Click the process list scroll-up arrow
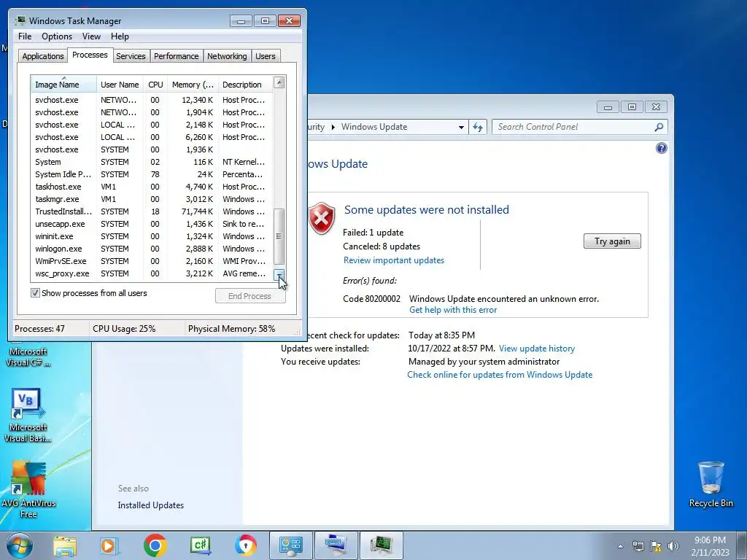 point(279,83)
